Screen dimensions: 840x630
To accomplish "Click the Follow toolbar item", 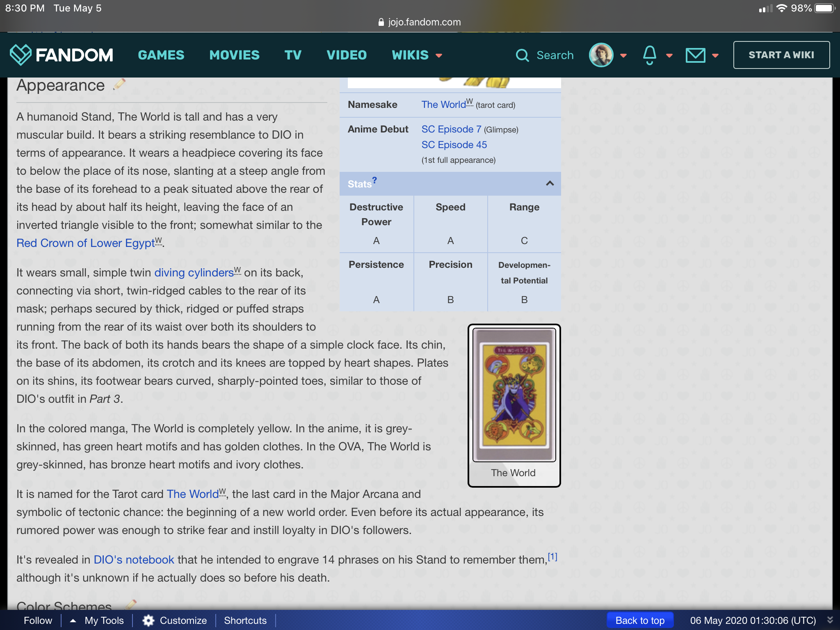I will 38,620.
